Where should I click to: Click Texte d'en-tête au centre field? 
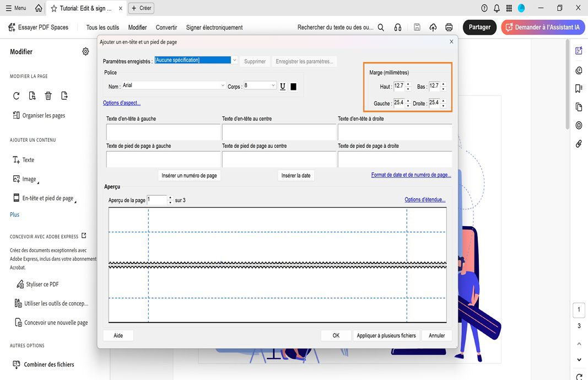point(279,132)
